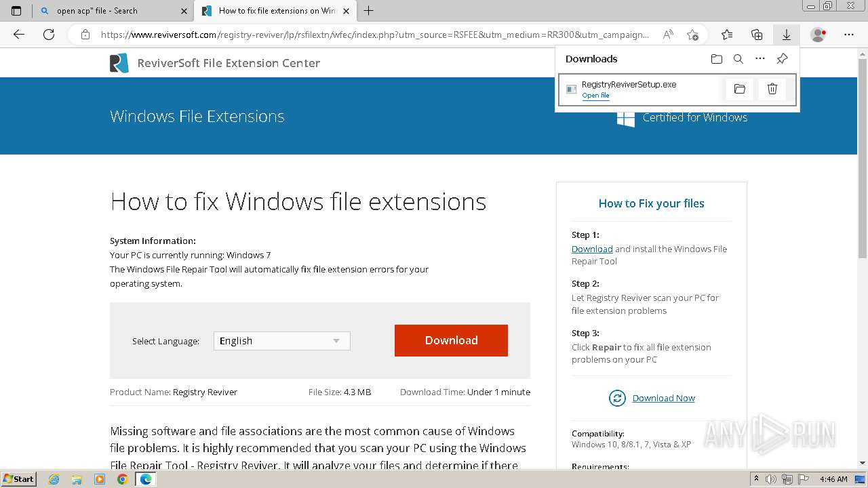Launch Internet Explorer from the taskbar
Image resolution: width=868 pixels, height=488 pixels.
[54, 479]
